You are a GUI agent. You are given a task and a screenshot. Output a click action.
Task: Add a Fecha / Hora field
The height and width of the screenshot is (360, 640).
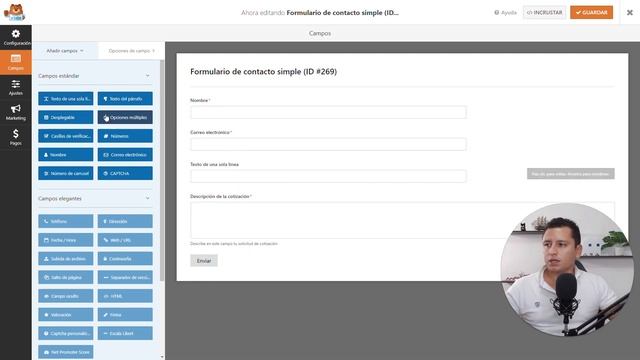tap(66, 240)
